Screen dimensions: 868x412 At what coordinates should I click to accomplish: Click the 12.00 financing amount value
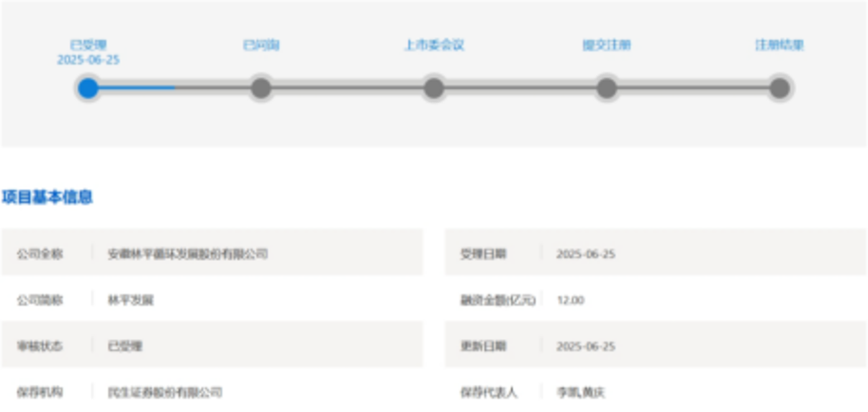(571, 300)
